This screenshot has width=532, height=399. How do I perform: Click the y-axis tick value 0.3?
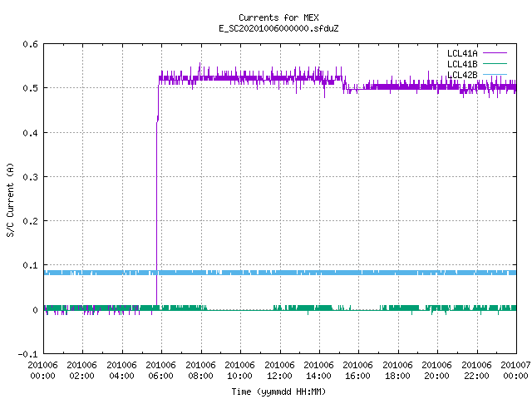tap(30, 177)
